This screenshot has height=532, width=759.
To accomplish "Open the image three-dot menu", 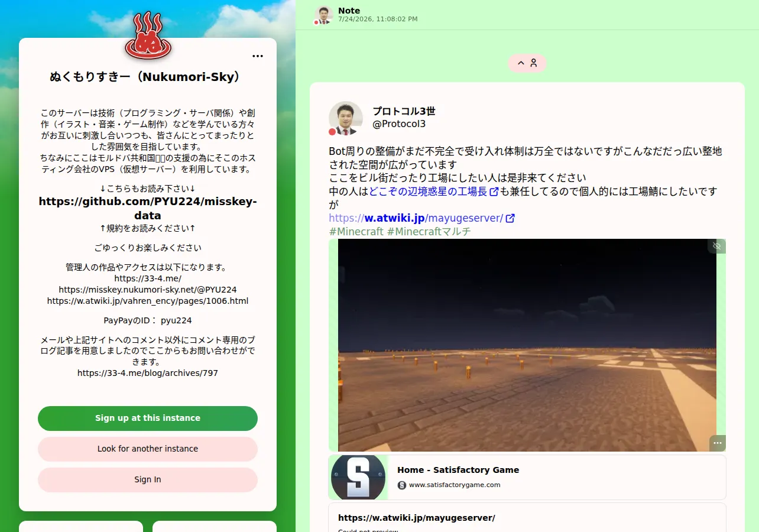I will pos(718,443).
